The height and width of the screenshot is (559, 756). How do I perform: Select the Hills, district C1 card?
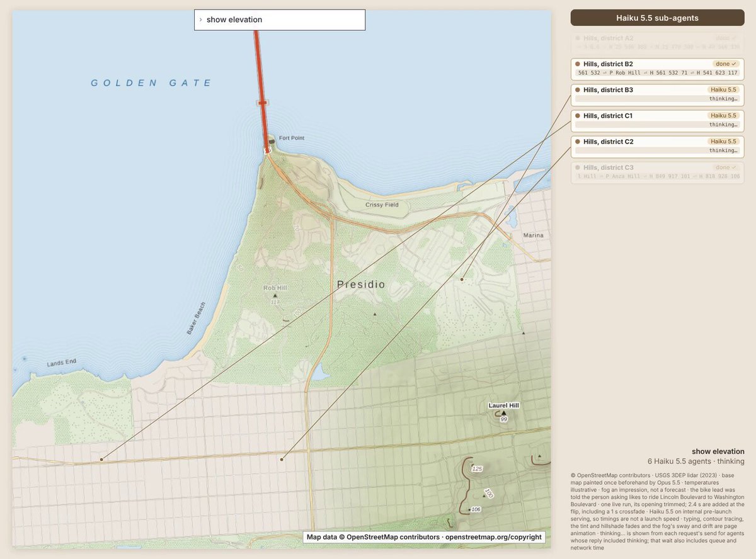click(658, 121)
